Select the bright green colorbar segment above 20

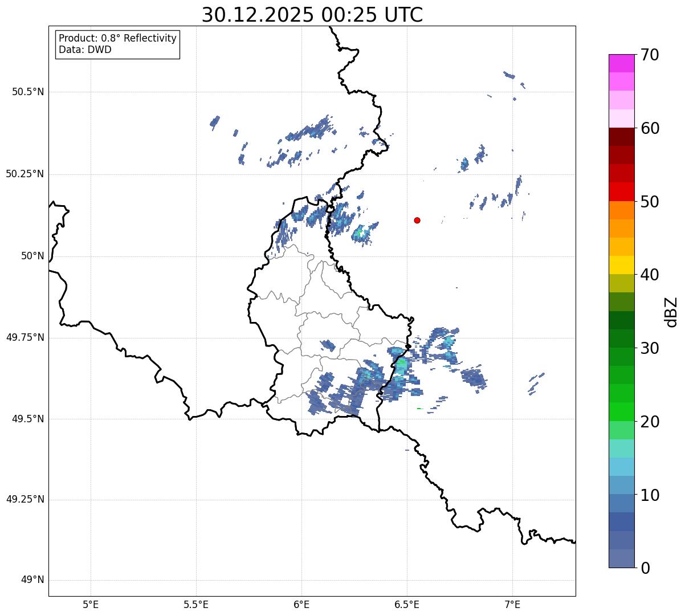click(621, 412)
